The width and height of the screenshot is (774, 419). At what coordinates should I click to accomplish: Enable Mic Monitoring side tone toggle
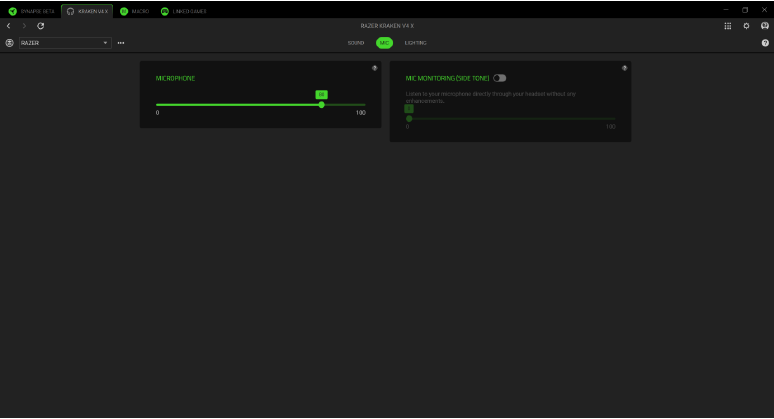coord(500,78)
